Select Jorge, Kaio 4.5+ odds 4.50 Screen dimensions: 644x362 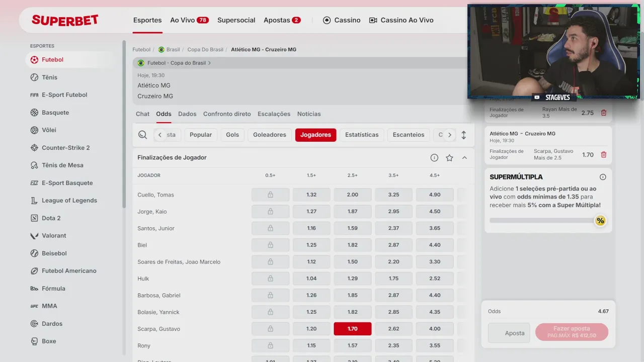(x=435, y=212)
